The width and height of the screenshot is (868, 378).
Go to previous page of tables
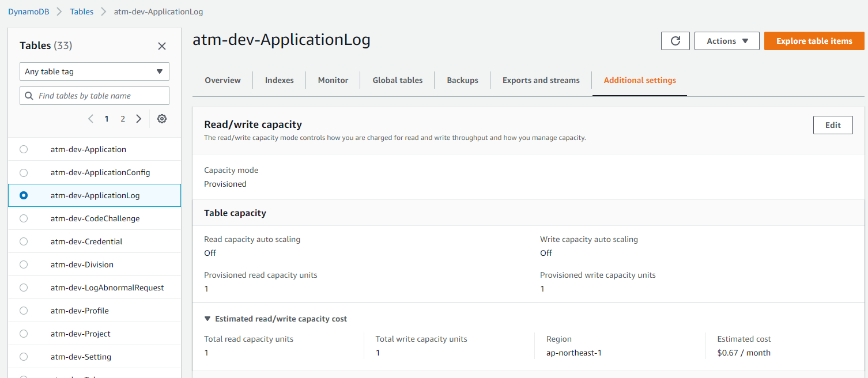tap(90, 119)
